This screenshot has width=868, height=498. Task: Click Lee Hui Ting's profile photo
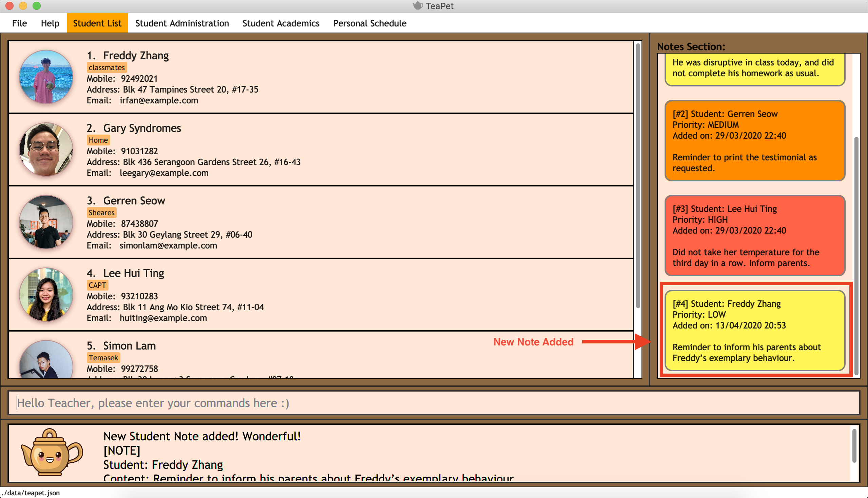pyautogui.click(x=46, y=295)
